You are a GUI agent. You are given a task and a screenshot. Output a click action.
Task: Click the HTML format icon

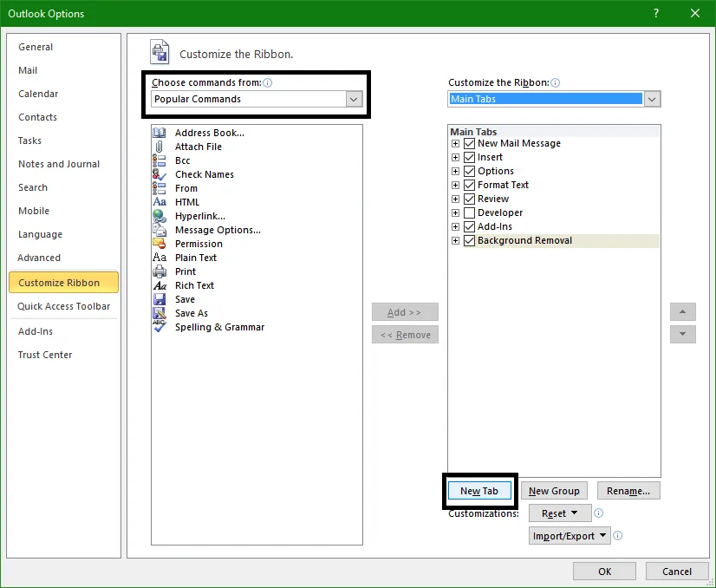pyautogui.click(x=159, y=202)
